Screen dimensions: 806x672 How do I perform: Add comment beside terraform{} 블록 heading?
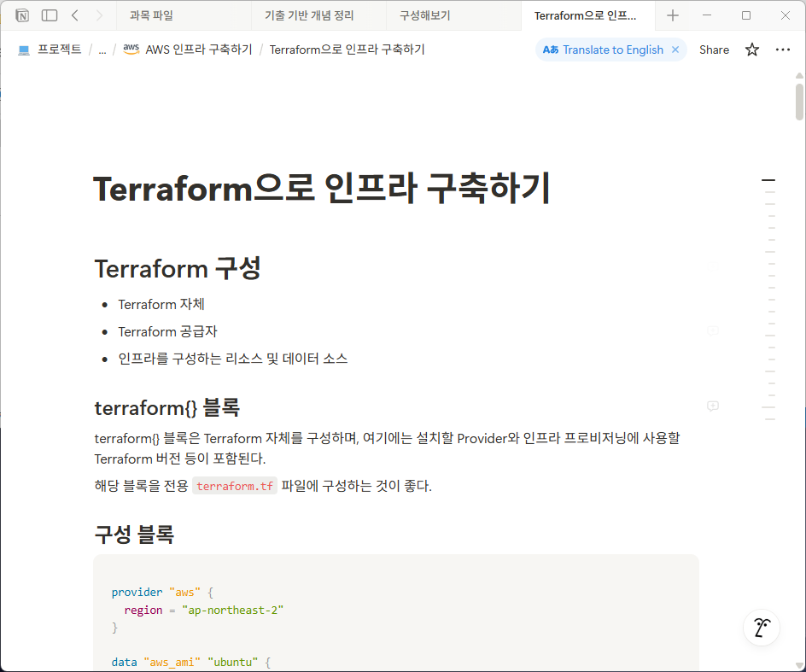(x=713, y=406)
